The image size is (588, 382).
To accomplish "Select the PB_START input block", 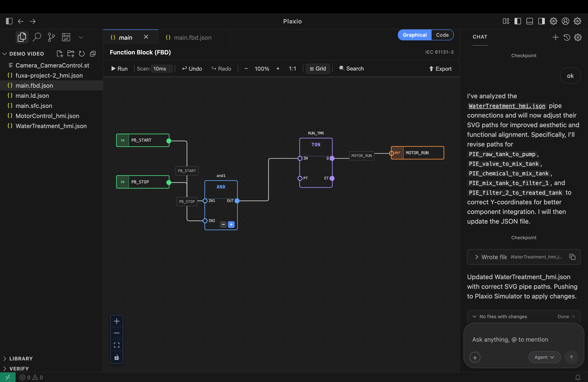I will (x=143, y=140).
